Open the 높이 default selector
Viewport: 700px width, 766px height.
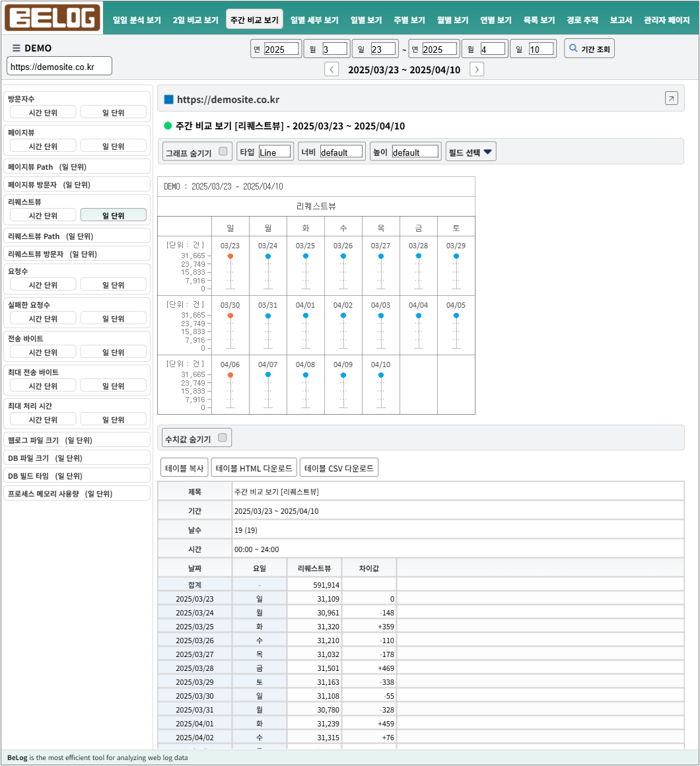pyautogui.click(x=415, y=152)
